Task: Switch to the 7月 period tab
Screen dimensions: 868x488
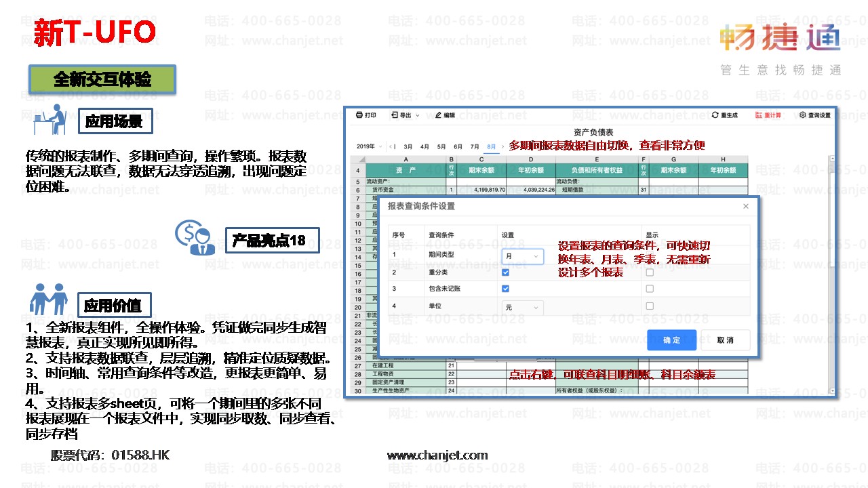Action: tap(475, 146)
